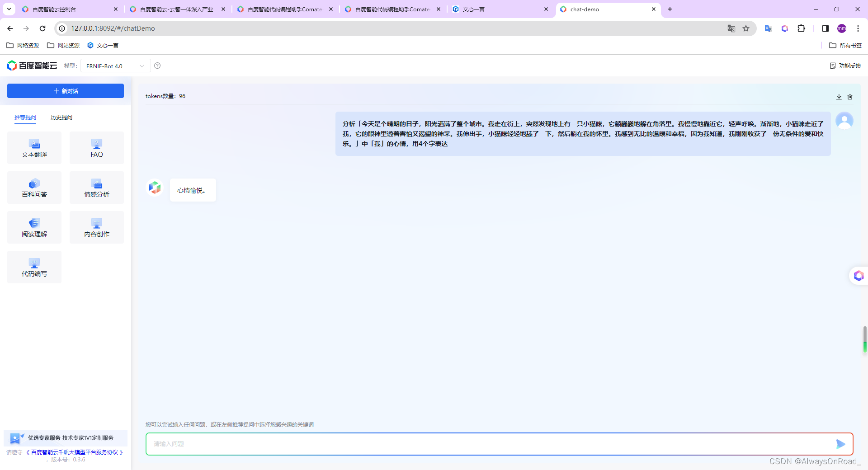868x470 pixels.
Task: Bookmark this page with star icon
Action: point(746,28)
